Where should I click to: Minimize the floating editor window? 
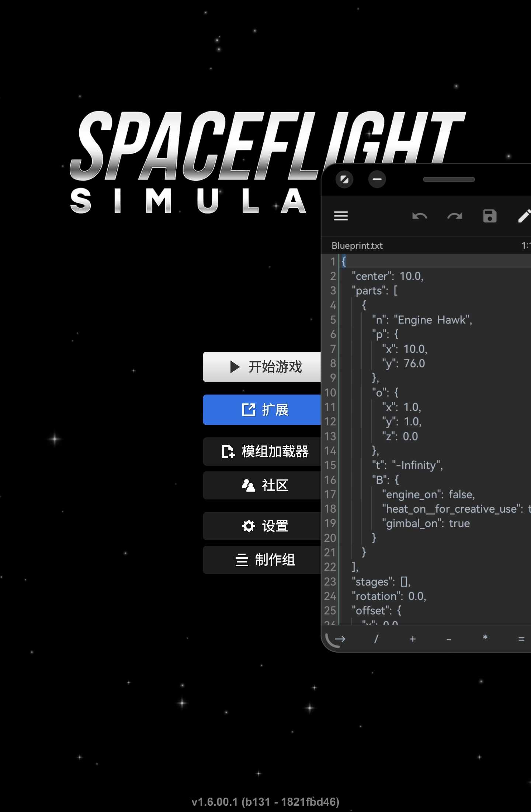point(377,179)
